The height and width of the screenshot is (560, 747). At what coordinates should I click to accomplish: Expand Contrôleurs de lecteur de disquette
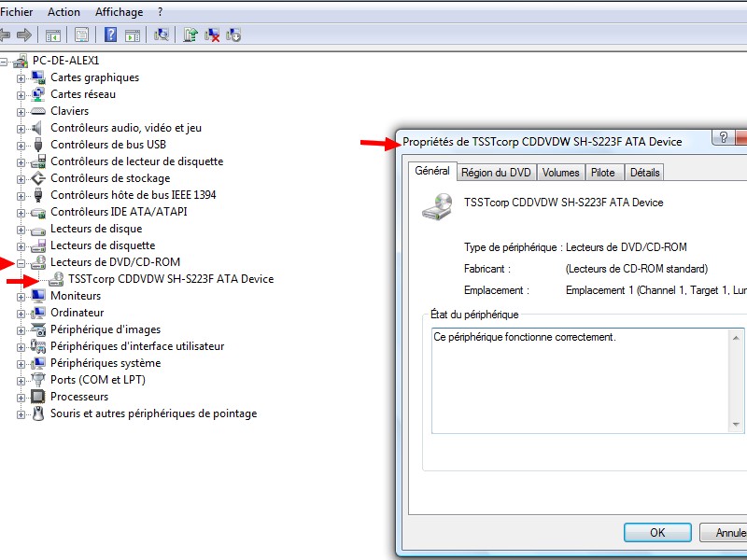pos(21,162)
